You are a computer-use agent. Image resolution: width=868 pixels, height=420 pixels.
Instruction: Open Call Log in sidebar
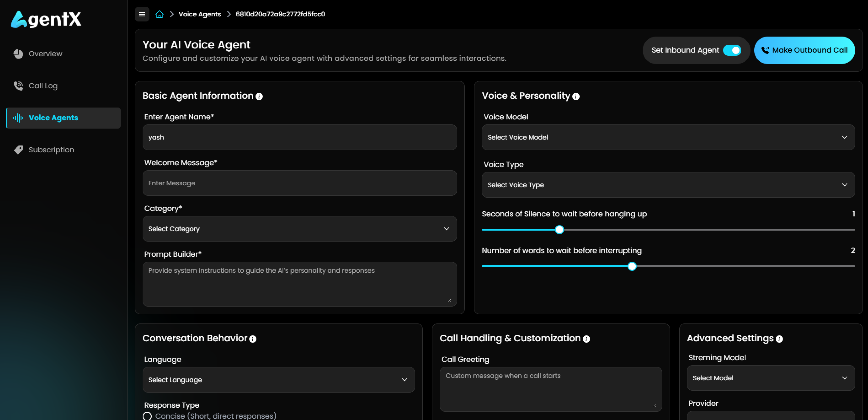point(43,86)
